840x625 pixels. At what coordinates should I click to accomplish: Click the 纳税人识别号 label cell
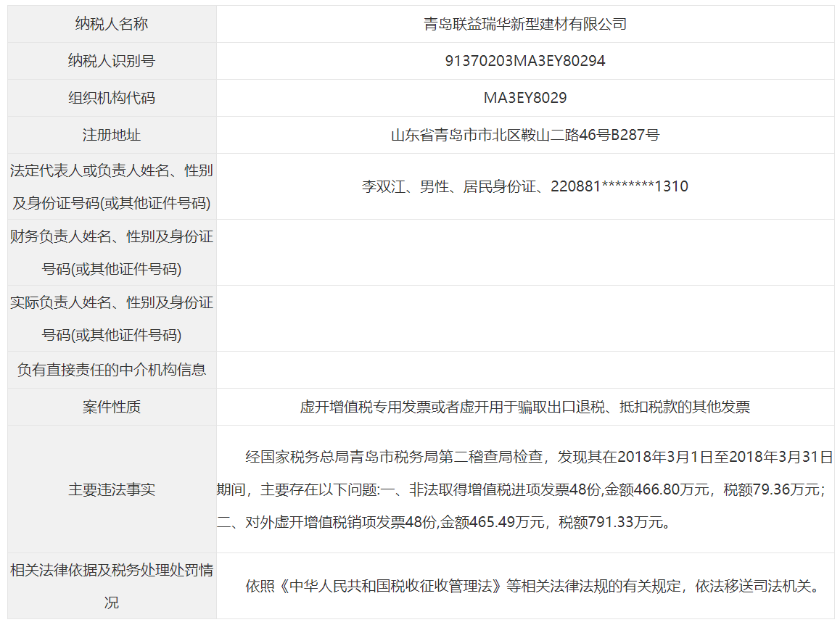pos(112,61)
